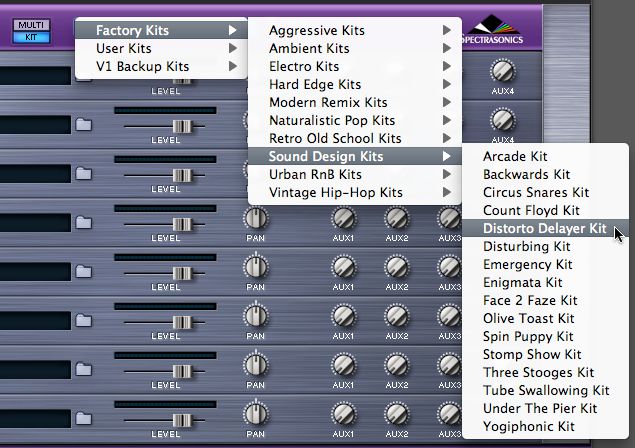Expand the Ambient Kits submenu
This screenshot has height=448, width=635.
[355, 48]
